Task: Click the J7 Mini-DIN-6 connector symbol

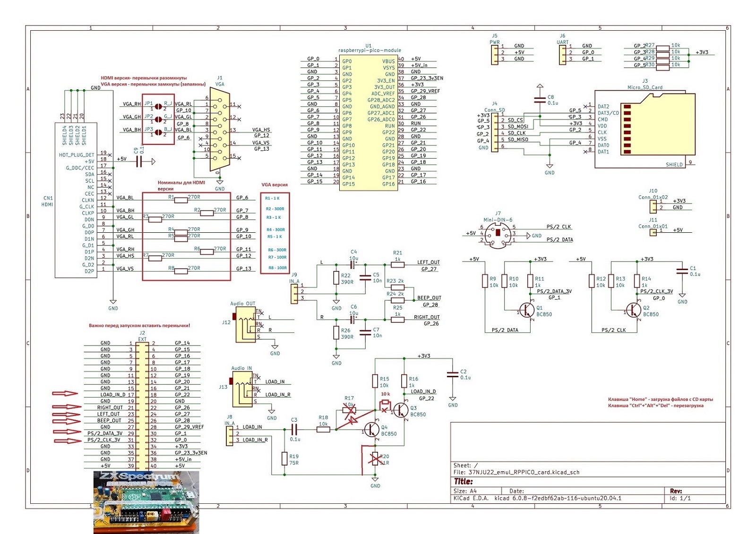Action: (498, 234)
